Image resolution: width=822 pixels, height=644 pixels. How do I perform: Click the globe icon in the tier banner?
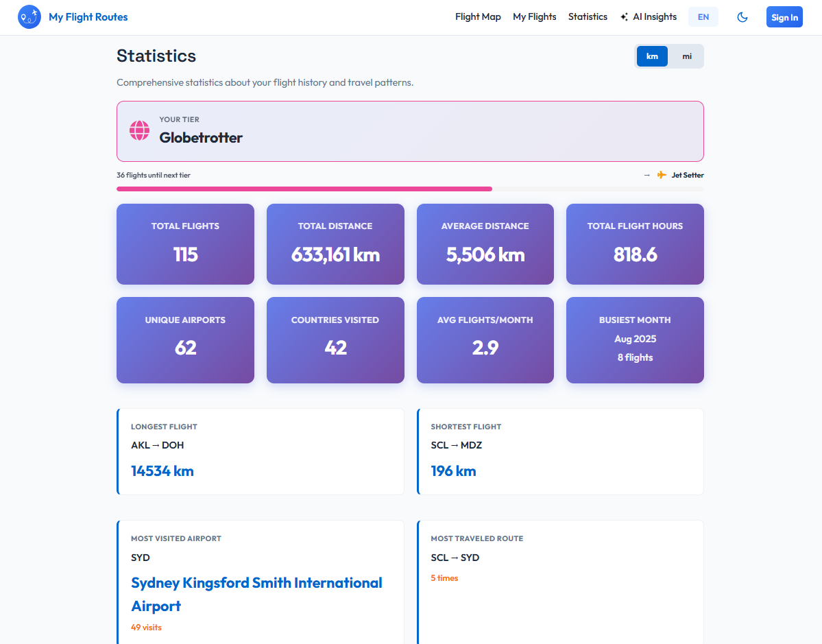tap(139, 130)
